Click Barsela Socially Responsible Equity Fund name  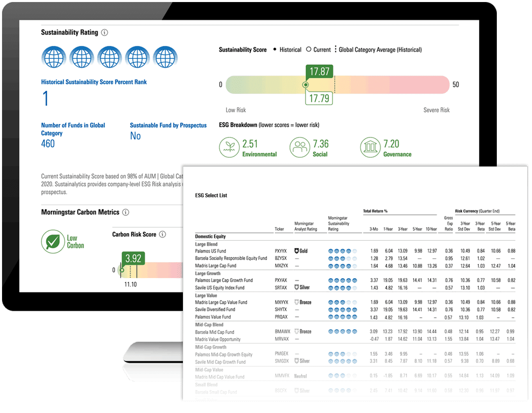231,258
